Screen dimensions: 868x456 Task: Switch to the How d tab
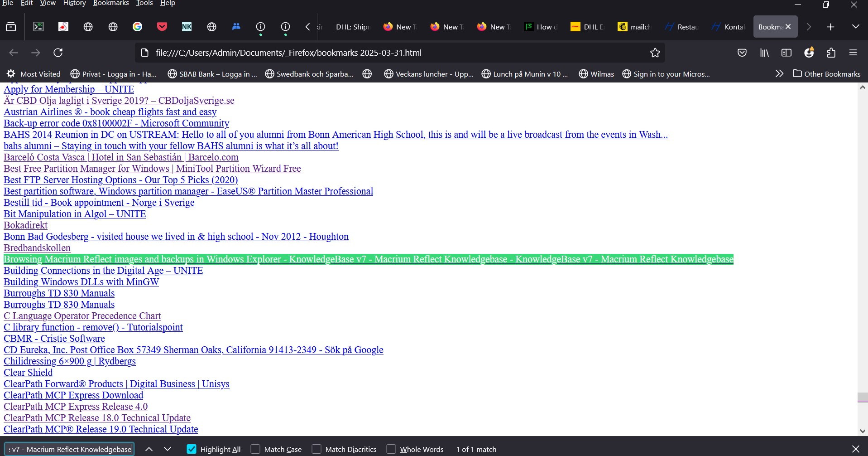[540, 27]
